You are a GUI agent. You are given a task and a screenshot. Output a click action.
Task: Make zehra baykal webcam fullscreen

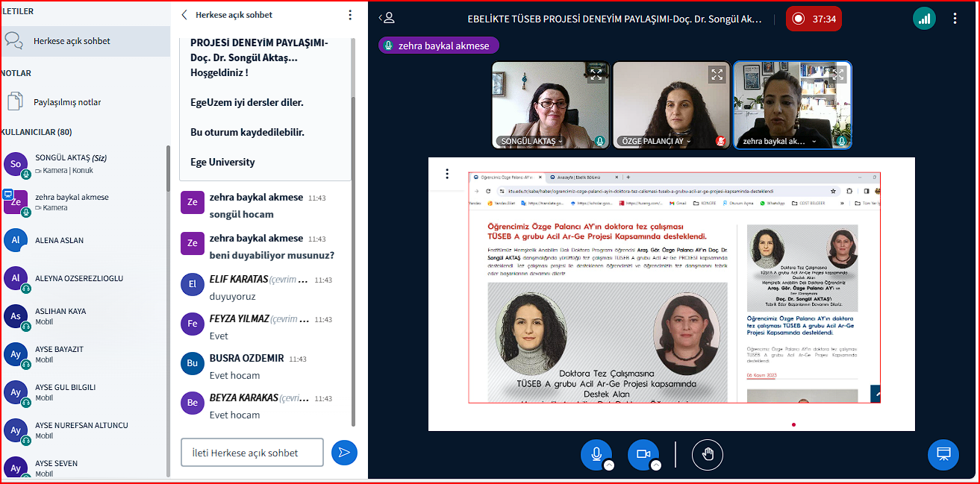(837, 74)
